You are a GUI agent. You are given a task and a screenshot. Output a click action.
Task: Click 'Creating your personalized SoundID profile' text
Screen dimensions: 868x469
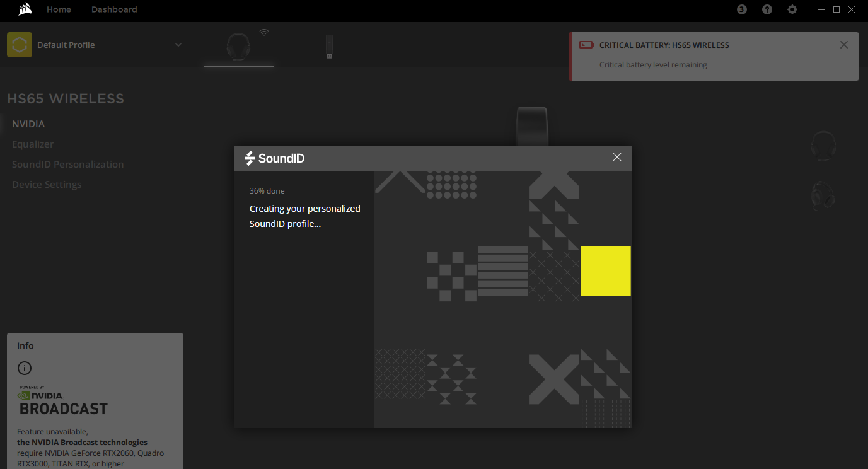[305, 216]
